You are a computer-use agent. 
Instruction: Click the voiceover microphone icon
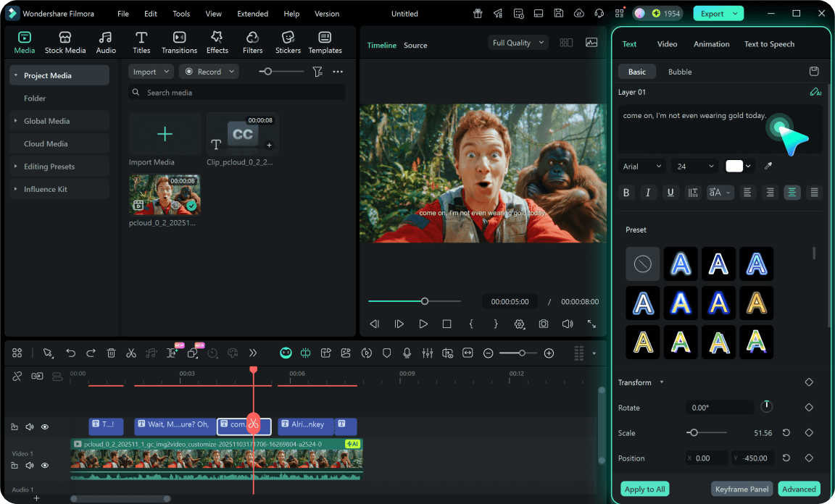click(x=407, y=353)
